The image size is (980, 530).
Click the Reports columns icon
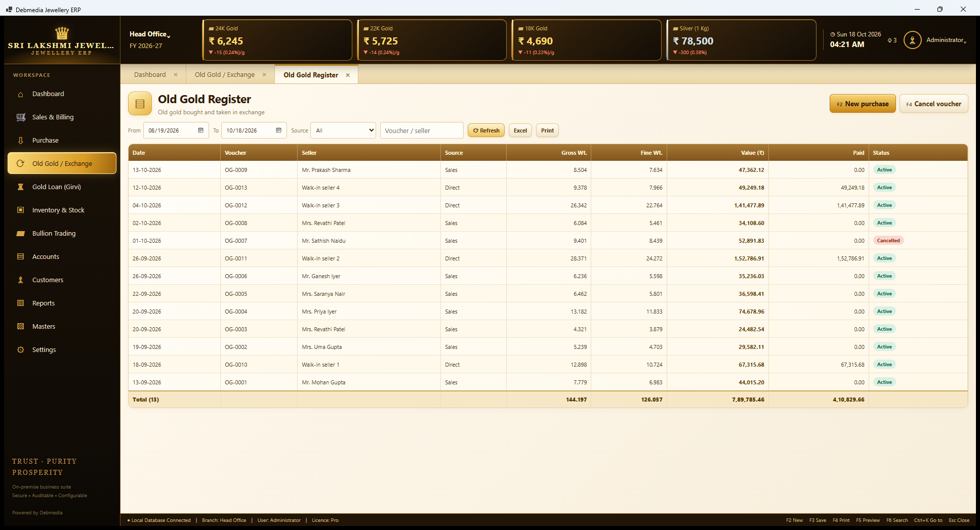coord(21,303)
